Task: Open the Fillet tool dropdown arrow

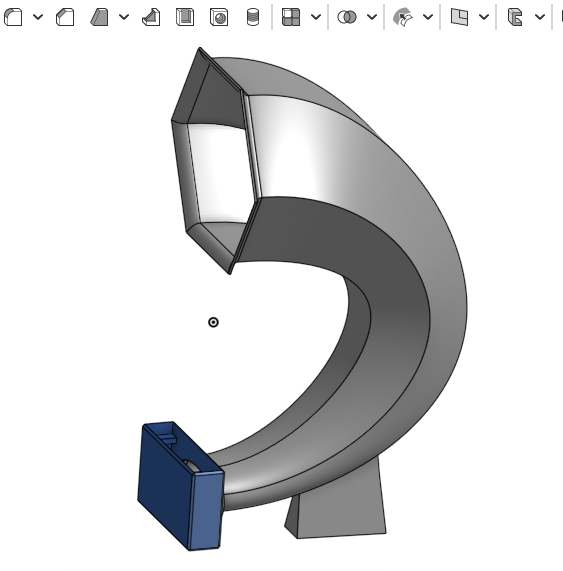Action: [38, 17]
